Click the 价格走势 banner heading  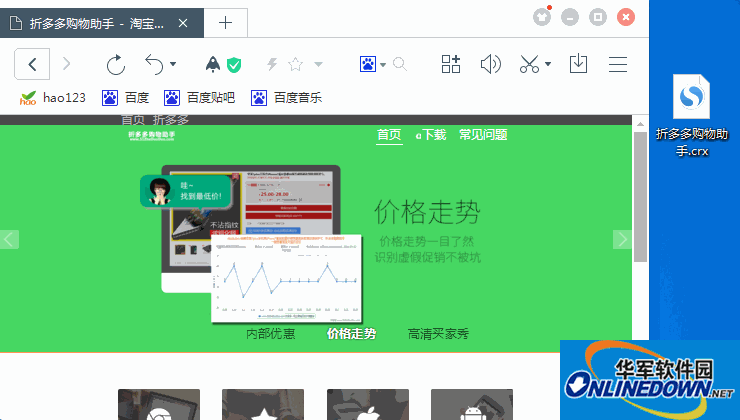[x=428, y=212]
